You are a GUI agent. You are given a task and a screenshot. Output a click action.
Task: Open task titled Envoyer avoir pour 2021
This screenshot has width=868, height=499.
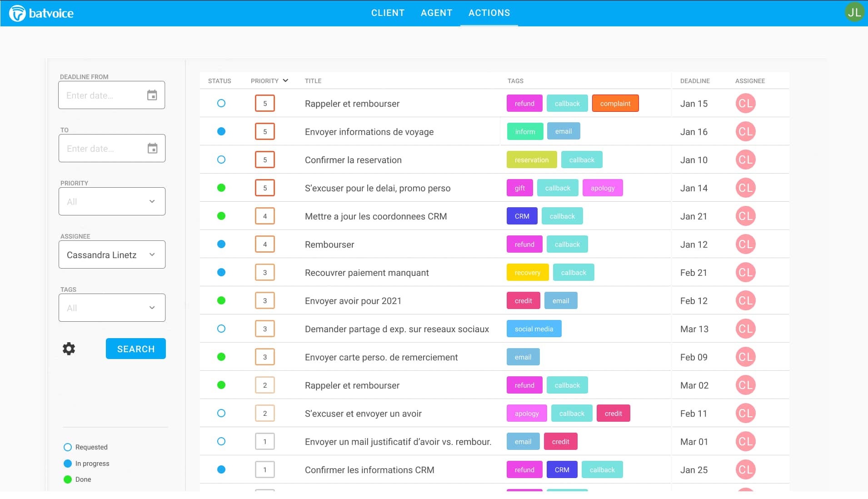coord(353,301)
